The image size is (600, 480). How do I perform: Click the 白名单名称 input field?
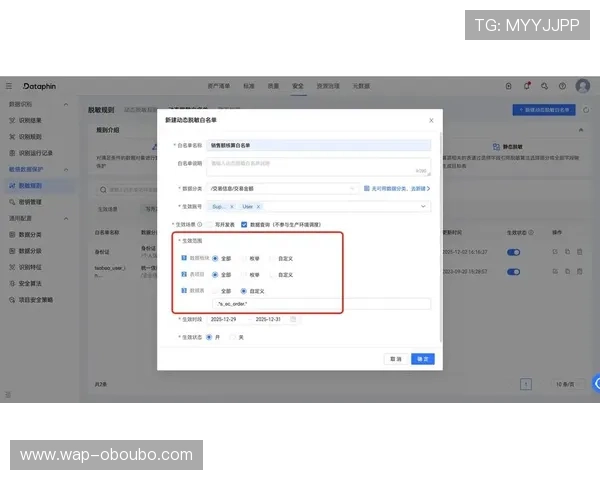[318, 145]
